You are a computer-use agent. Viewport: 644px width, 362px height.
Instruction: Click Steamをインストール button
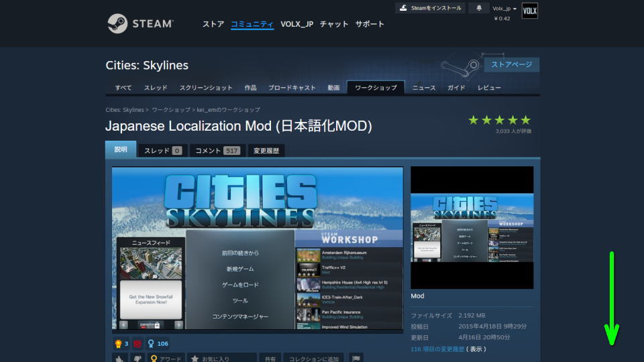(430, 8)
